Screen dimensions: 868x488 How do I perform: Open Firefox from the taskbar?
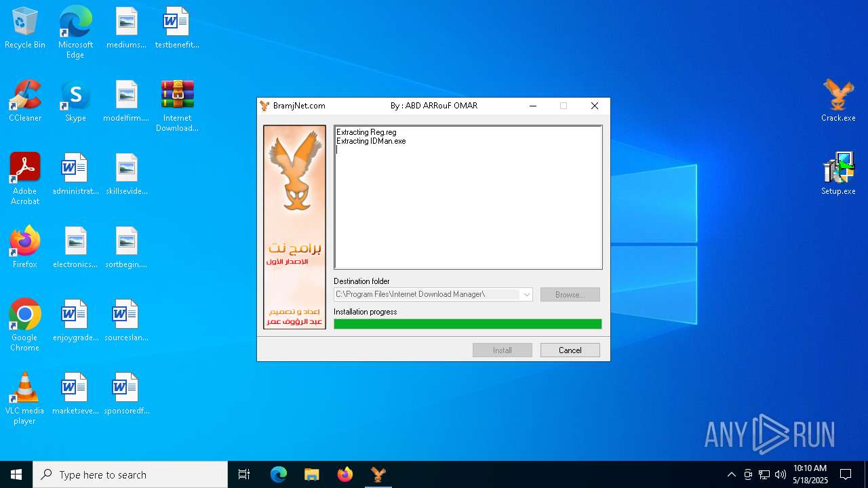(x=345, y=474)
